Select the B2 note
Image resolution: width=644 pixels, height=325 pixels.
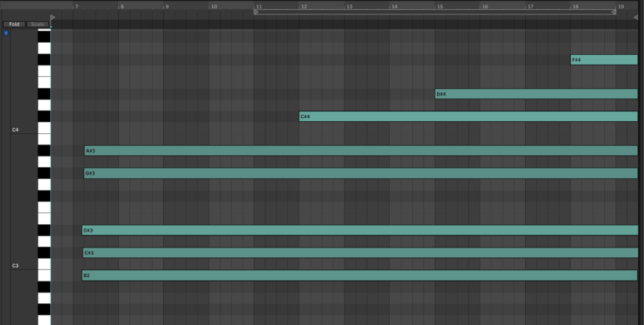(360, 275)
